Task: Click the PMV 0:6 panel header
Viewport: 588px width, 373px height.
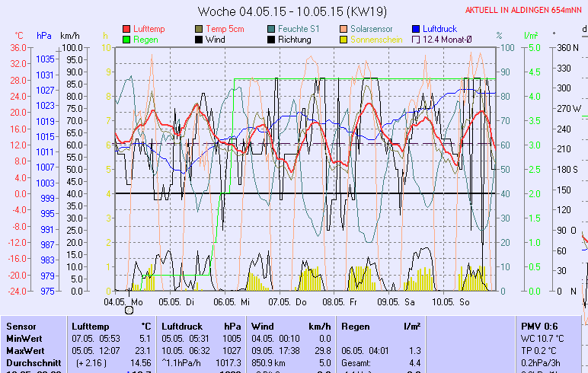Action: point(539,326)
